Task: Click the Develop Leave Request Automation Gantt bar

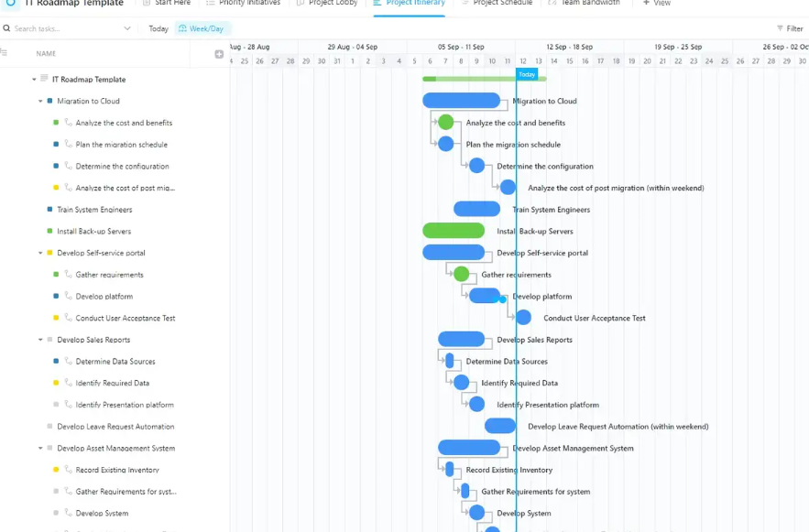Action: pos(500,426)
